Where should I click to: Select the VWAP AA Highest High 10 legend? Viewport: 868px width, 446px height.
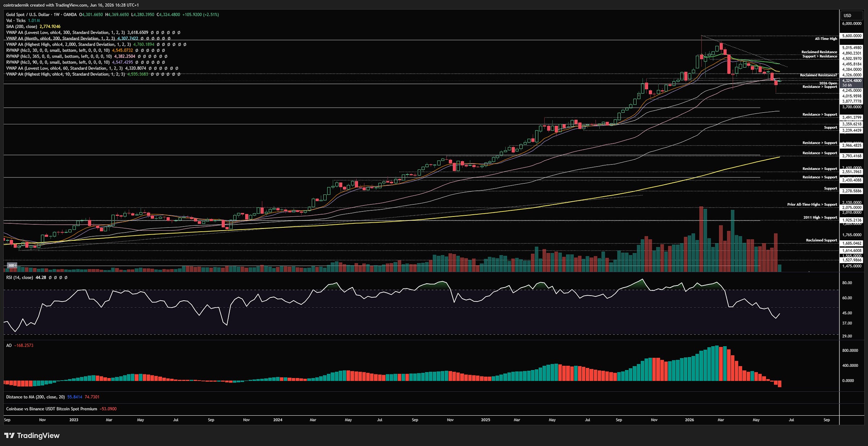pos(65,74)
